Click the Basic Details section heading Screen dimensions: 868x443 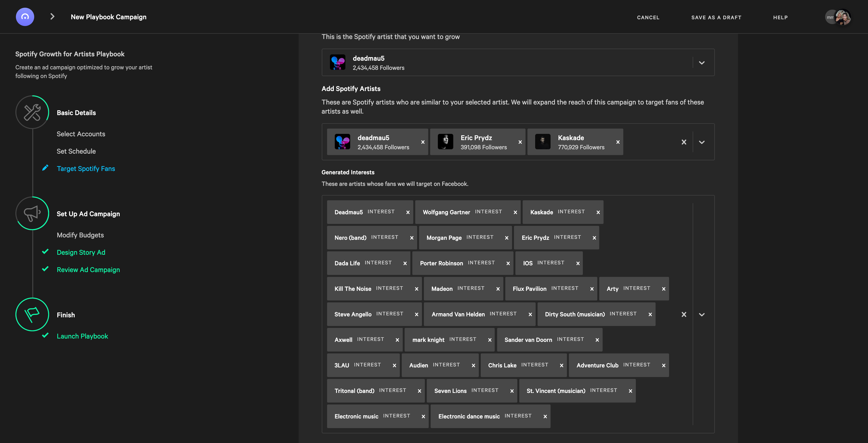(x=76, y=112)
